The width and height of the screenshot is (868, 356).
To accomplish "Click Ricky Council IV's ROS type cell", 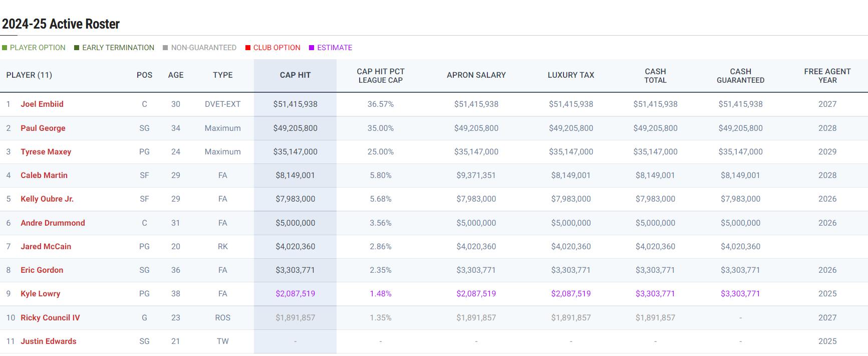I will pos(223,317).
